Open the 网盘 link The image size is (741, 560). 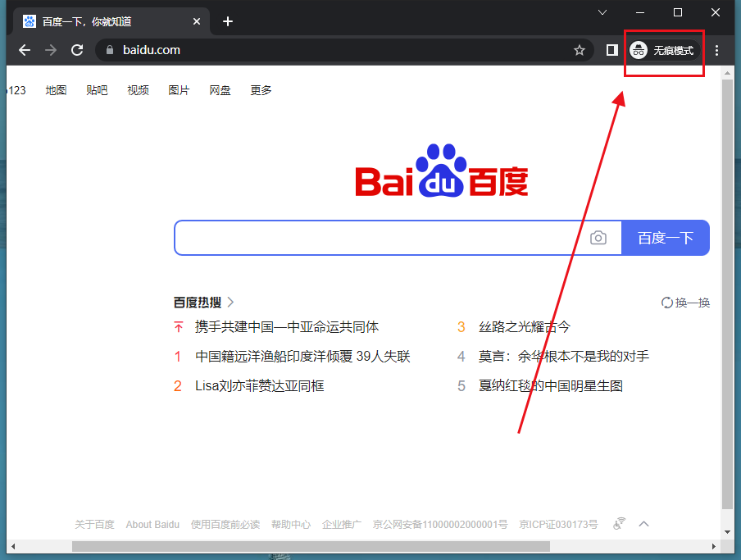pyautogui.click(x=220, y=90)
